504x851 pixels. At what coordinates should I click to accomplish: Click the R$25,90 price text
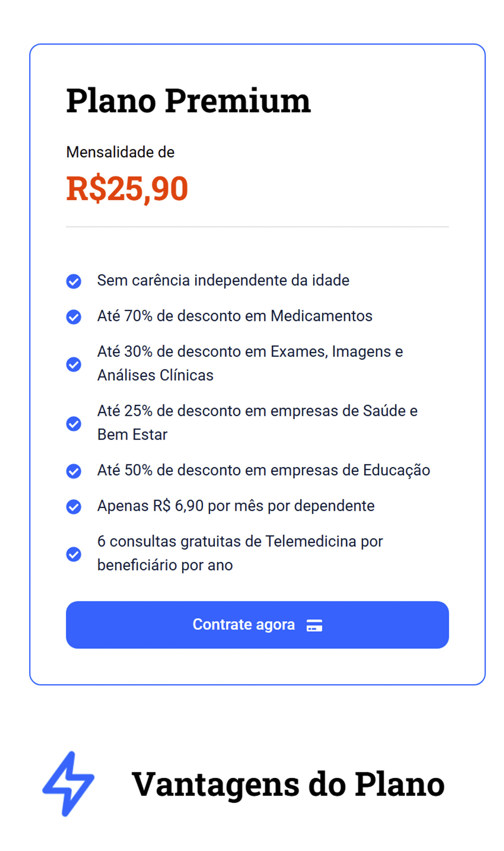point(127,189)
